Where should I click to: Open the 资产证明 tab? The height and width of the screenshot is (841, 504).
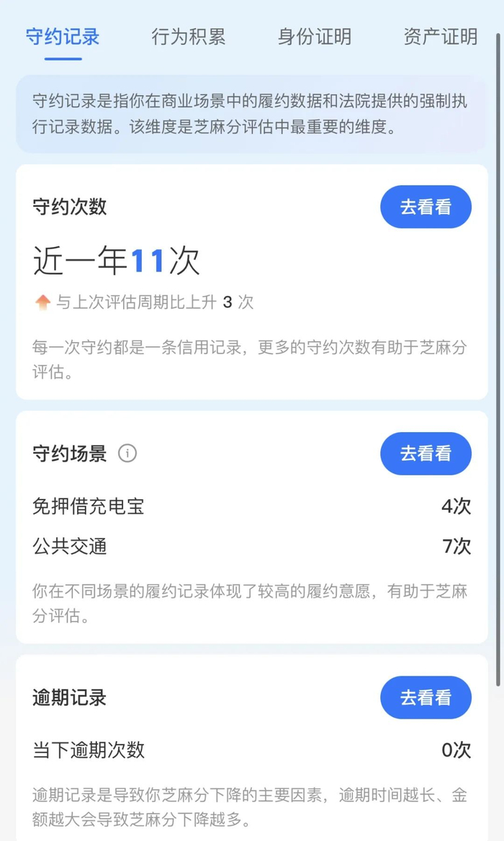click(x=440, y=37)
